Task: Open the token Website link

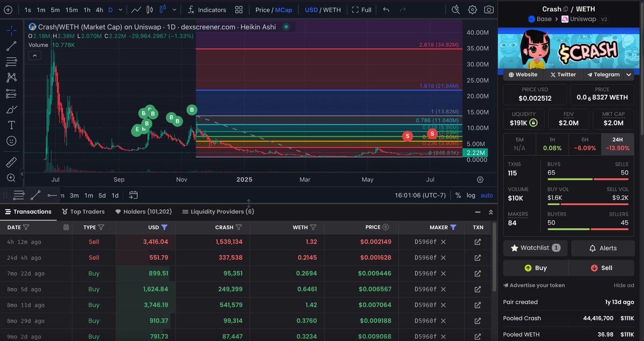Action: (522, 75)
